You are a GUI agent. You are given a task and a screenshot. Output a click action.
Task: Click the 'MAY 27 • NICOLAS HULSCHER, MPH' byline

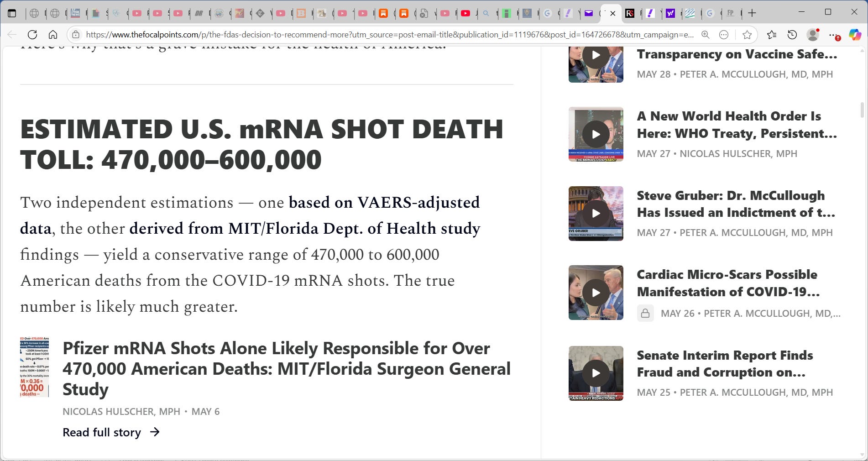point(717,154)
